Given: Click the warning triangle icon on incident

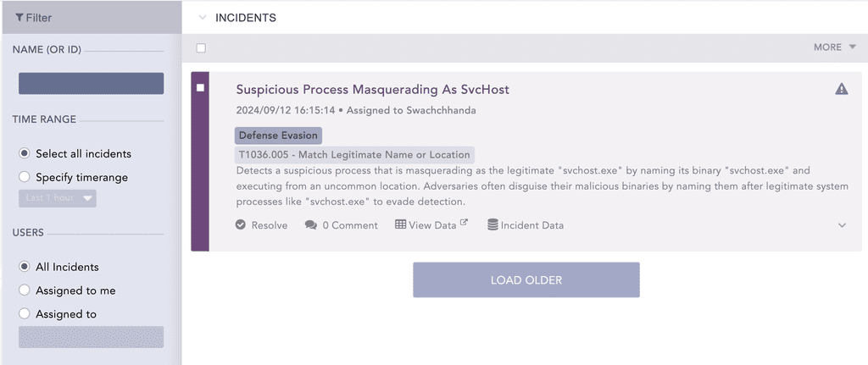Looking at the screenshot, I should click(x=842, y=88).
